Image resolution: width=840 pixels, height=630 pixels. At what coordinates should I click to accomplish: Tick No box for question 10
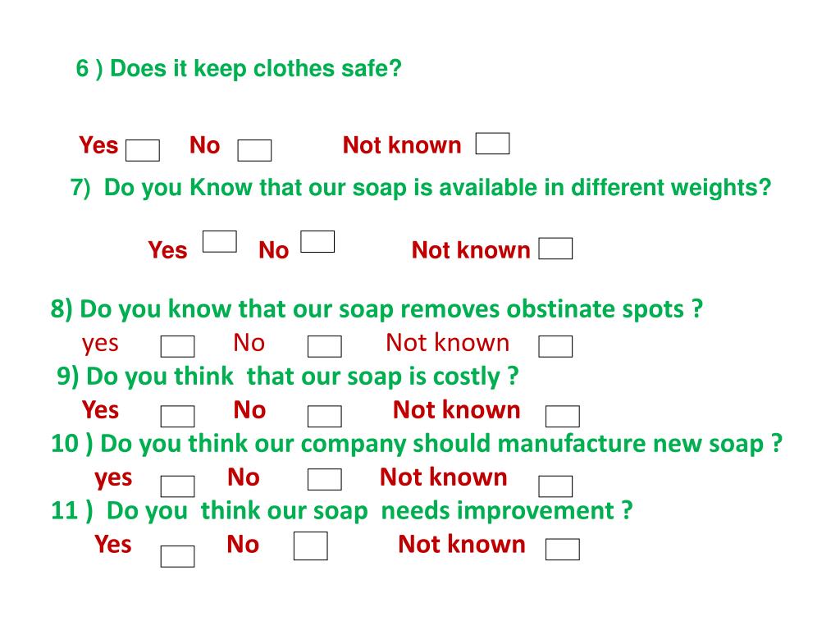[325, 479]
